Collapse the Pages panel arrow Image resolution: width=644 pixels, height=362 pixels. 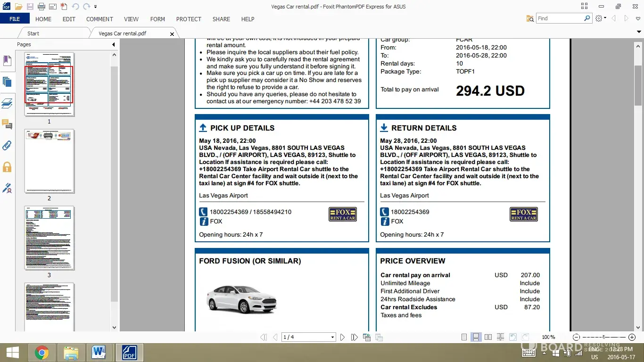click(113, 44)
